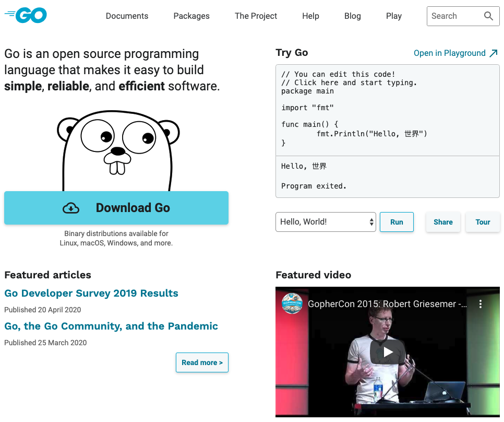
Task: Click the Go gopher mascot image
Action: point(118,150)
